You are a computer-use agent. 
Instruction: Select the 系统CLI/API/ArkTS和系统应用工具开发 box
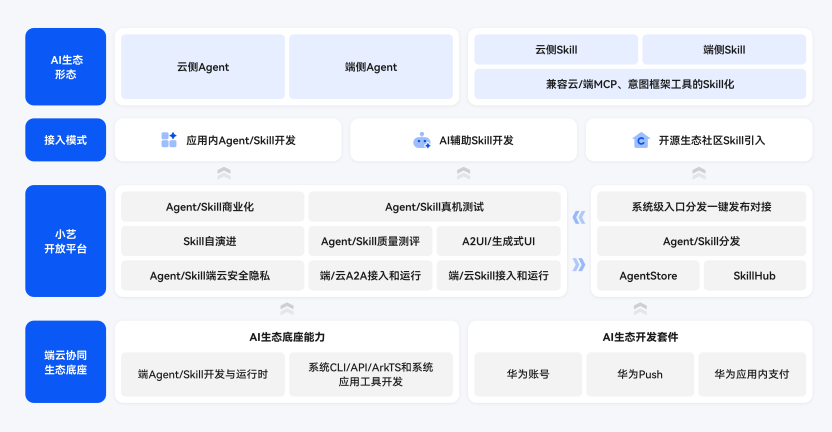[x=371, y=374]
